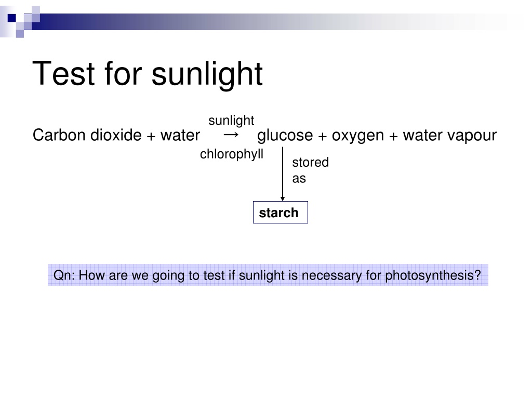Click 'Carbon dioxide' in the equation
Viewport: 532px width, 411px height.
87,135
